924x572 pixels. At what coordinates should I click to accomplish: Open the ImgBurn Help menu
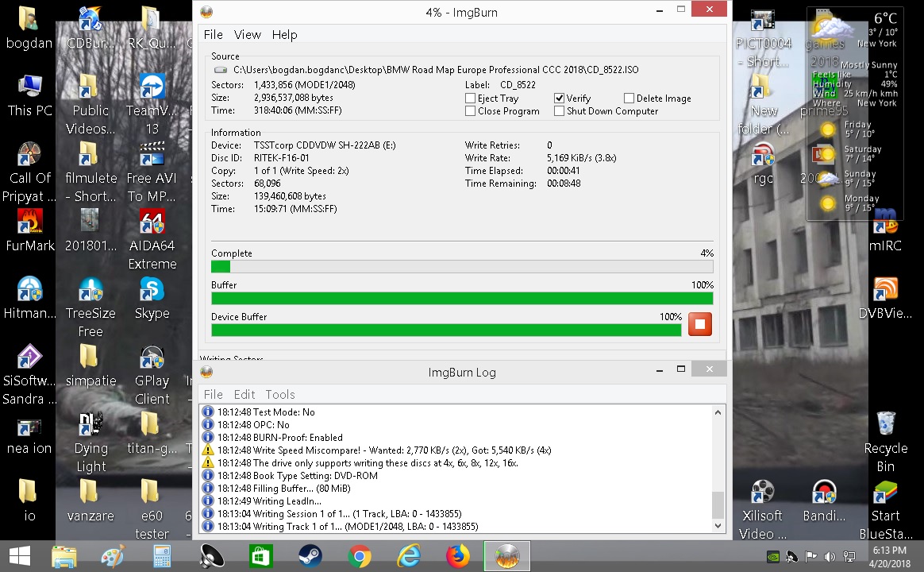[x=285, y=35]
